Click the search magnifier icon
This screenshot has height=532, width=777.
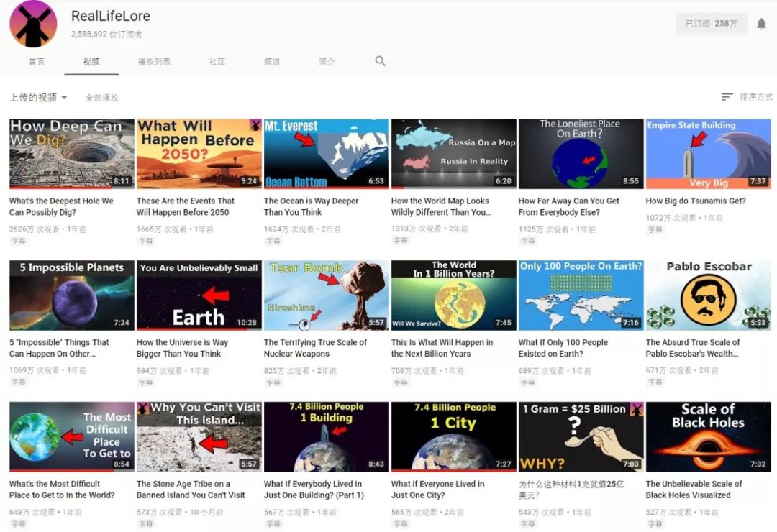click(380, 62)
